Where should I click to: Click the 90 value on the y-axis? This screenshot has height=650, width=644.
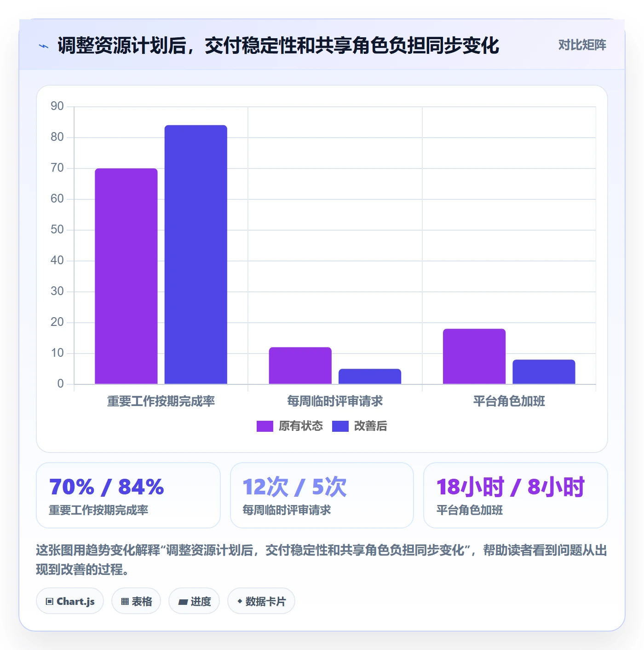[x=57, y=106]
